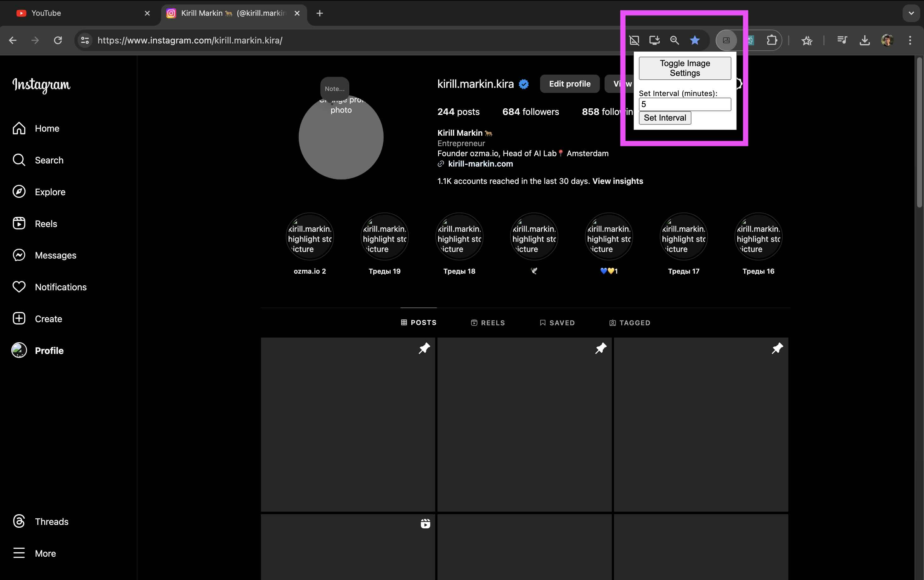Viewport: 924px width, 580px height.
Task: Click the page vertical scrollbar
Action: point(919,132)
